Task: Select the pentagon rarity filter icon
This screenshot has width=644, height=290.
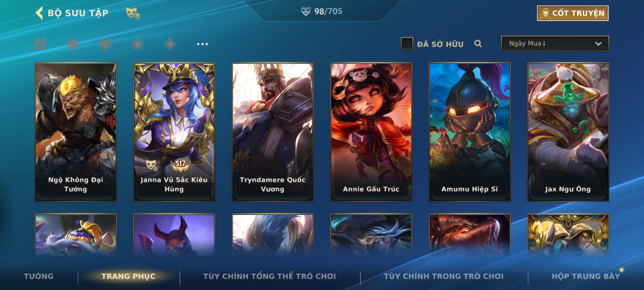Action: coord(137,44)
